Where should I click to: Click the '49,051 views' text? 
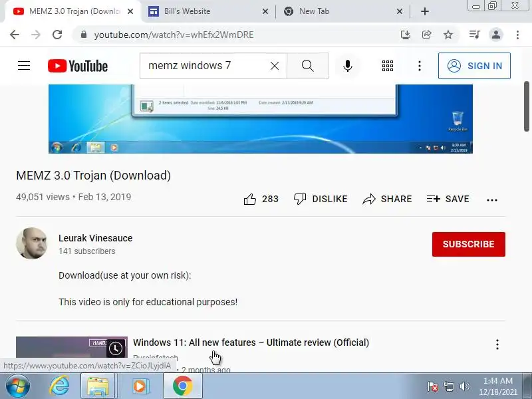[x=43, y=197]
